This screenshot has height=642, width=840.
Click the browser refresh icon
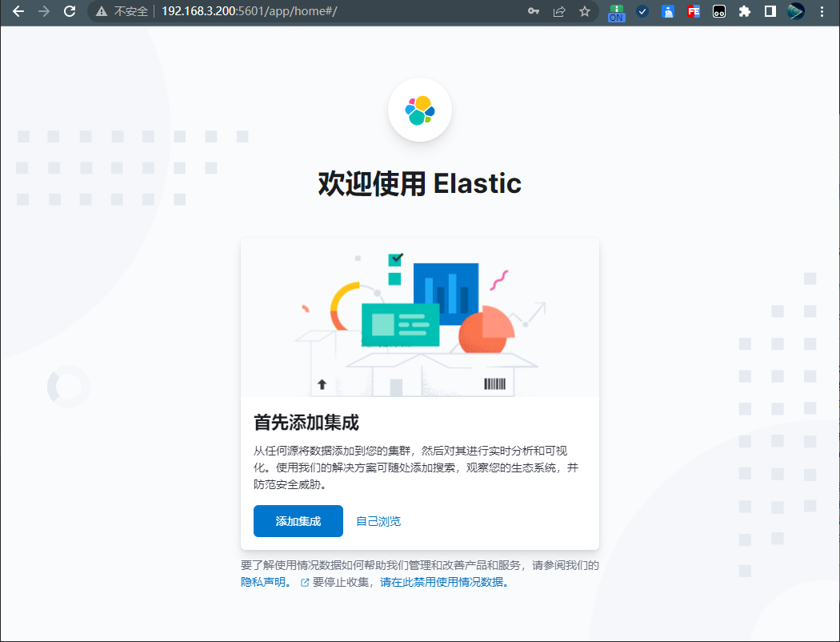click(x=70, y=12)
